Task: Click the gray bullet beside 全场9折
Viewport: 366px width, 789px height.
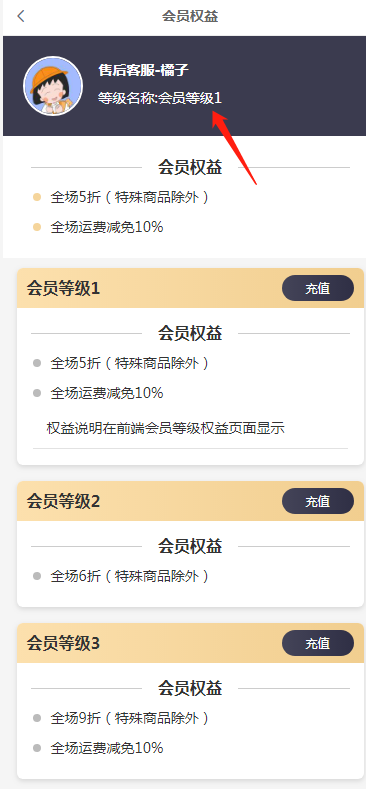Action: pos(37,718)
